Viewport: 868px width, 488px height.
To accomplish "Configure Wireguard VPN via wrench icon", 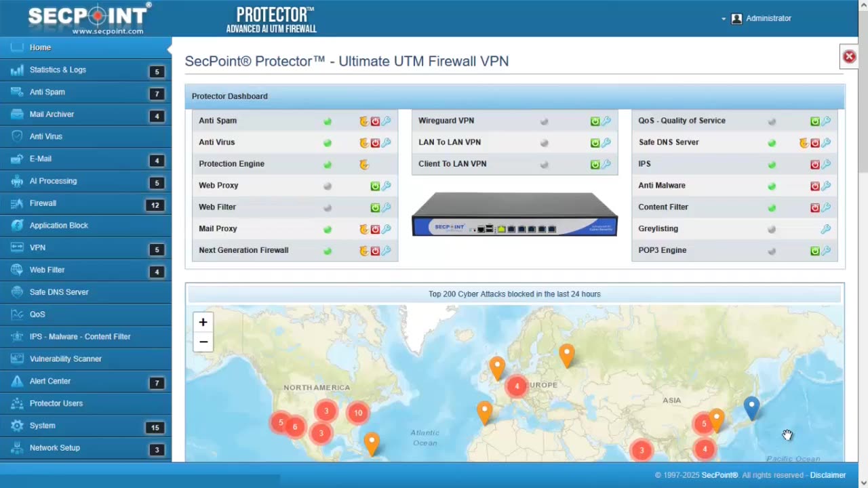I will 606,121.
